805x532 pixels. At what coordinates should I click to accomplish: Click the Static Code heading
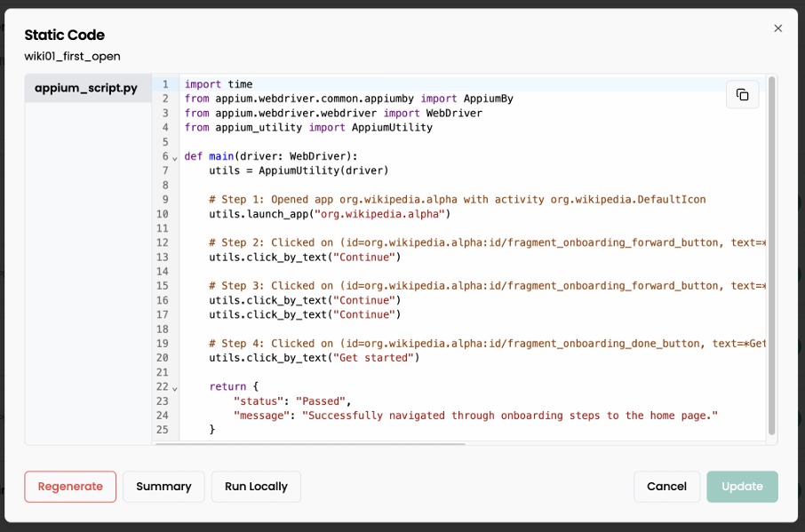[64, 35]
